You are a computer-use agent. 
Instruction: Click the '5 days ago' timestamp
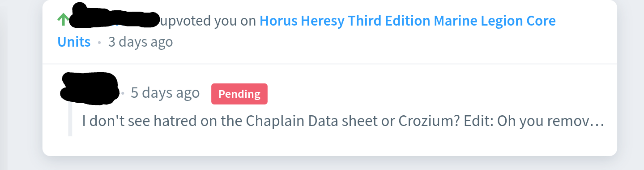[165, 93]
